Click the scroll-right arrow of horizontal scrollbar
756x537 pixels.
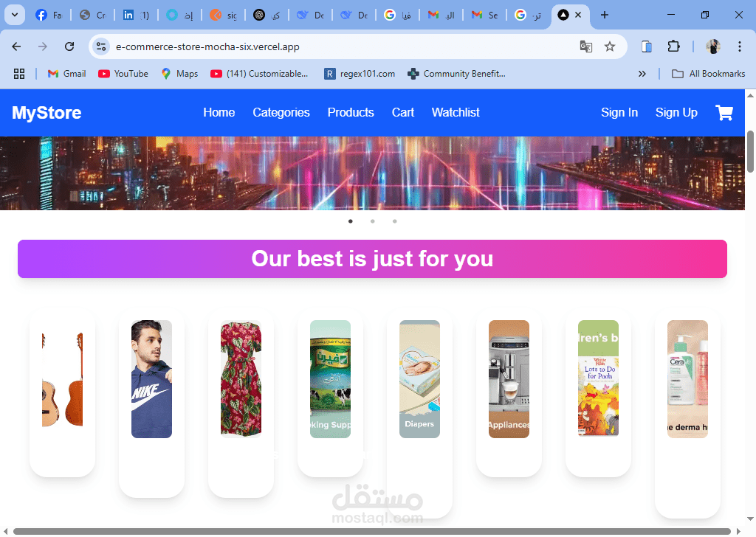(x=738, y=531)
